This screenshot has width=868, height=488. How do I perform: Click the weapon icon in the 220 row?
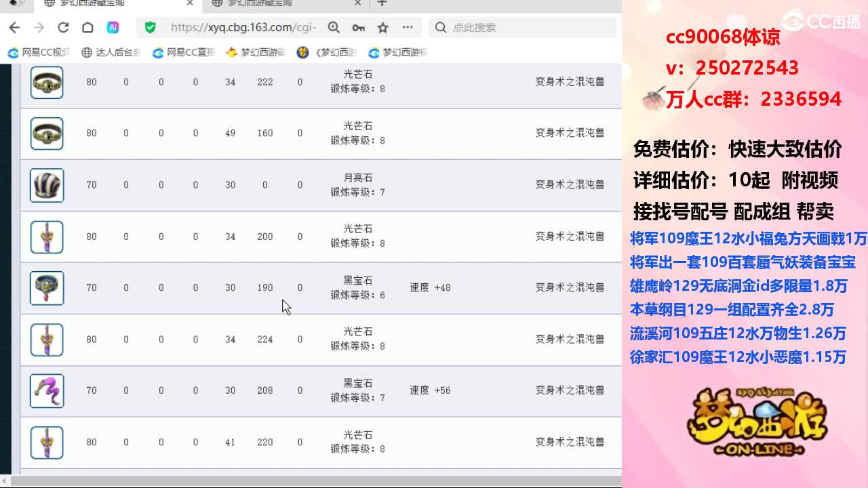pos(47,443)
